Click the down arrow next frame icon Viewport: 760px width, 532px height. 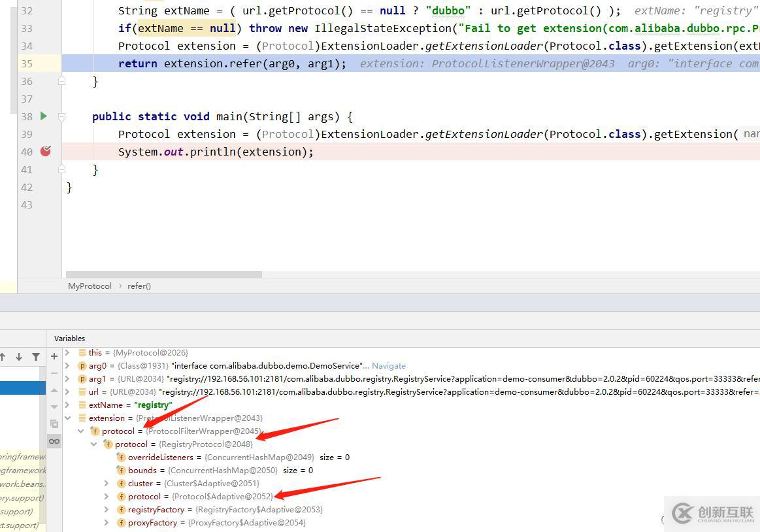coord(19,357)
